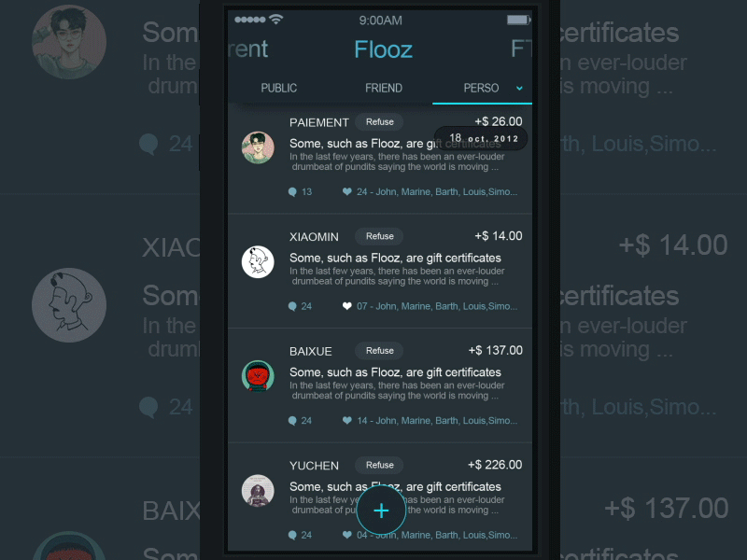This screenshot has width=747, height=560.
Task: Tap the round plus add button
Action: click(x=381, y=511)
